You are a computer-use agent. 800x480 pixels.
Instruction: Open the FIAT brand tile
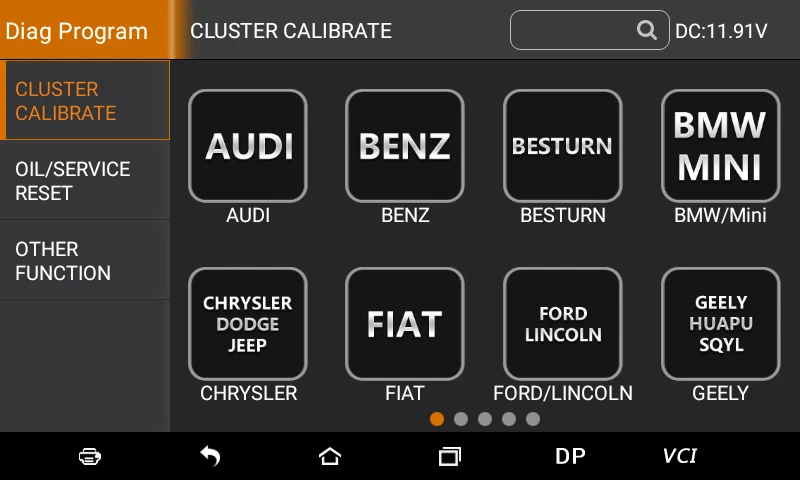(405, 324)
